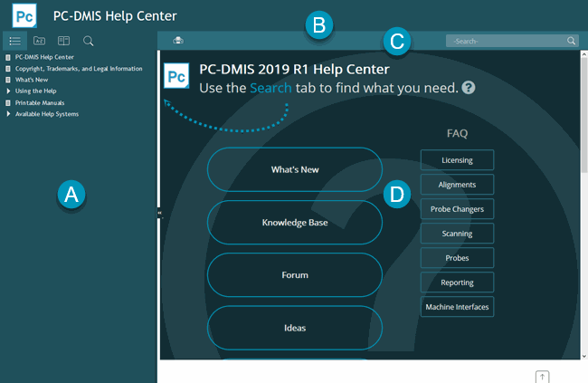The image size is (588, 383).
Task: Open the Search tab magnifier in sidebar
Action: click(89, 41)
